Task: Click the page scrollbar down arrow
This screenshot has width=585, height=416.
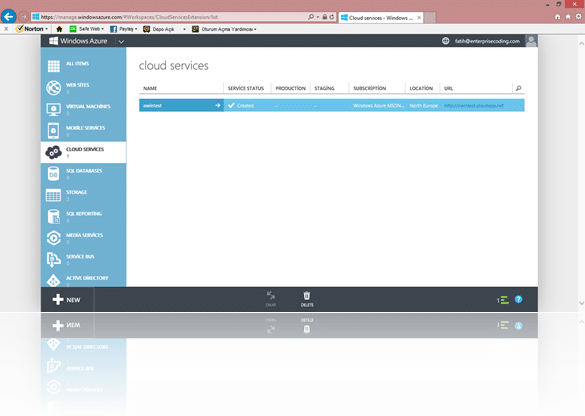Action: (581, 303)
